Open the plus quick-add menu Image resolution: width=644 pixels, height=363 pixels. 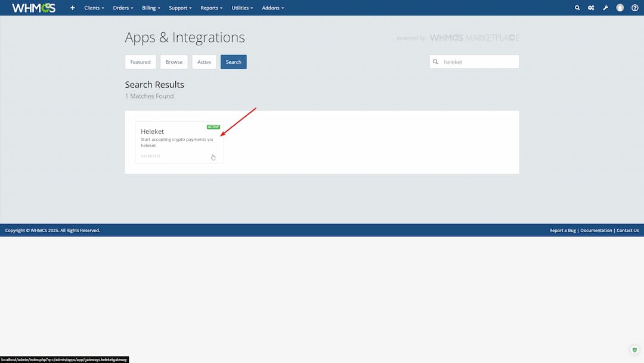[72, 8]
